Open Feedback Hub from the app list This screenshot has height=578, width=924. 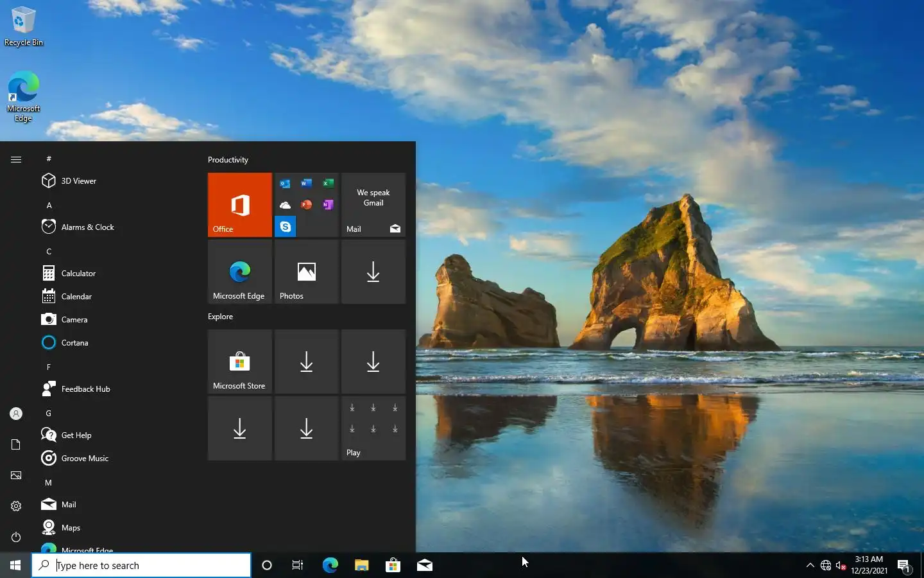pos(116,389)
